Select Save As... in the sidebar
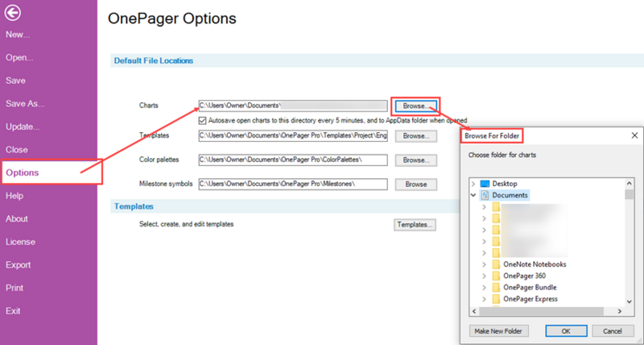This screenshot has height=345, width=644. click(x=25, y=104)
